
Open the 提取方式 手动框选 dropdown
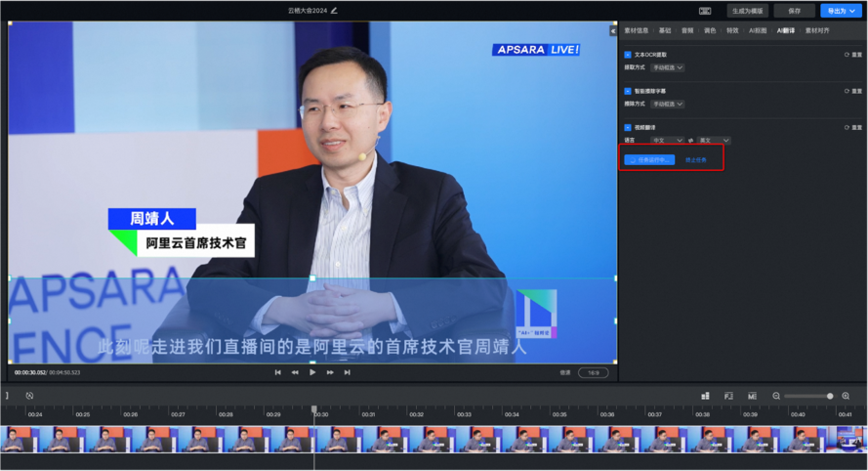pyautogui.click(x=668, y=67)
